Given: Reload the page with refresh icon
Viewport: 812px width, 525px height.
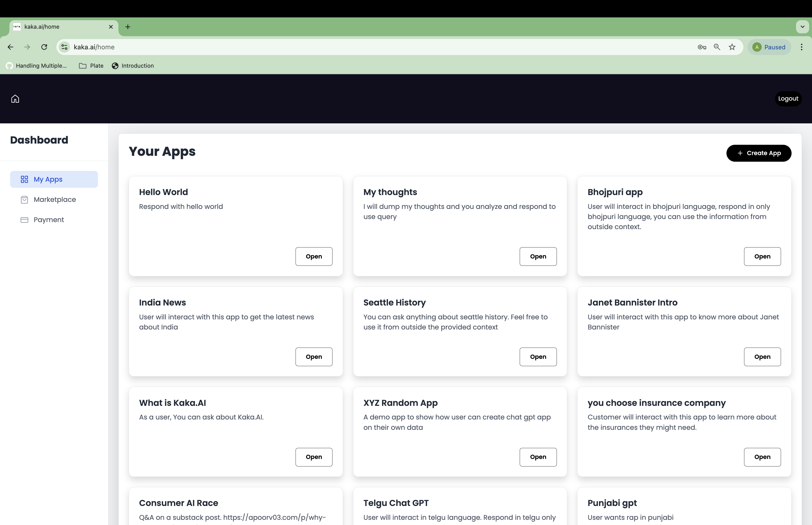Looking at the screenshot, I should point(44,47).
